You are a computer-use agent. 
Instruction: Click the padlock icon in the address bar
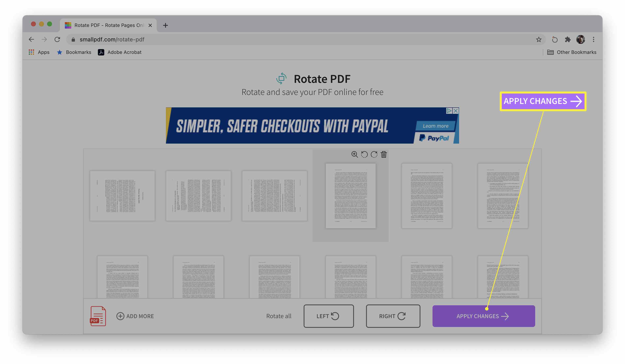(73, 39)
